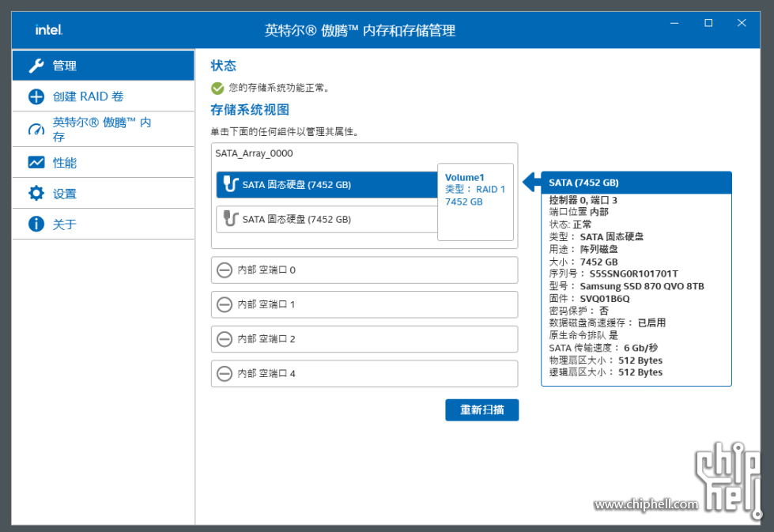This screenshot has width=774, height=532.
Task: Click the 端口位置 内部 line
Action: (579, 212)
